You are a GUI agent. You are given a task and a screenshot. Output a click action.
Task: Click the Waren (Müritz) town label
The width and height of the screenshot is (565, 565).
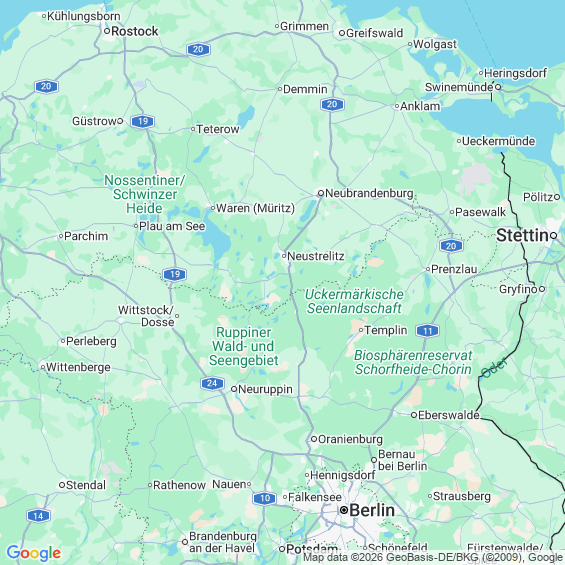[255, 208]
